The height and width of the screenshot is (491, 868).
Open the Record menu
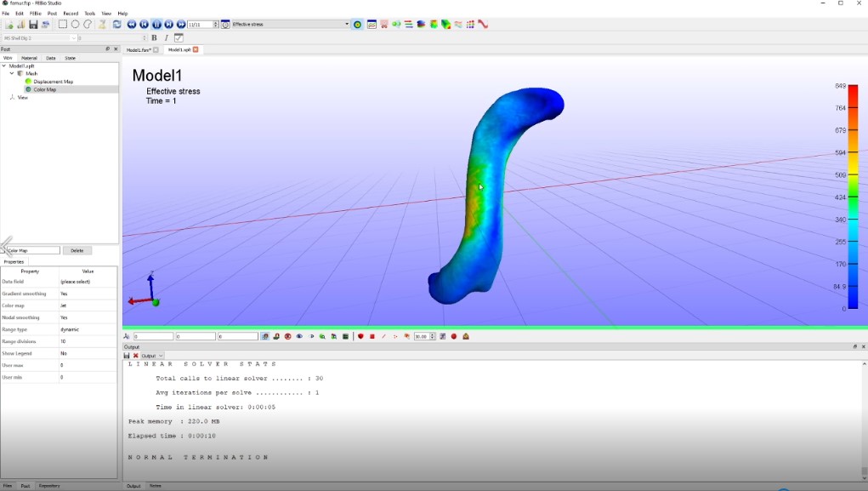click(72, 13)
